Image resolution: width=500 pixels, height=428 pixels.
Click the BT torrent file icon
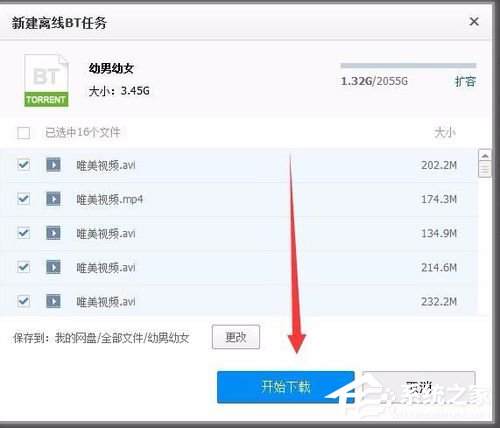tap(46, 81)
